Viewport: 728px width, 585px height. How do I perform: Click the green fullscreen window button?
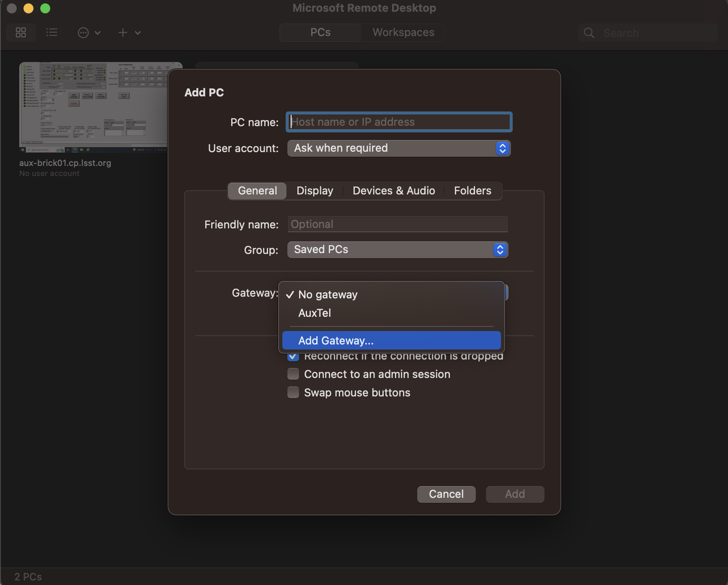click(x=45, y=8)
